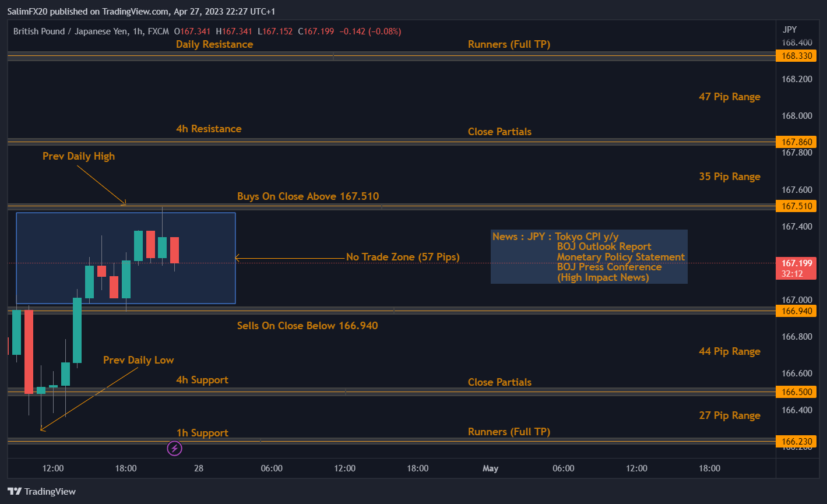827x504 pixels.
Task: Select the 'Daily Resistance' text annotation
Action: [x=214, y=44]
